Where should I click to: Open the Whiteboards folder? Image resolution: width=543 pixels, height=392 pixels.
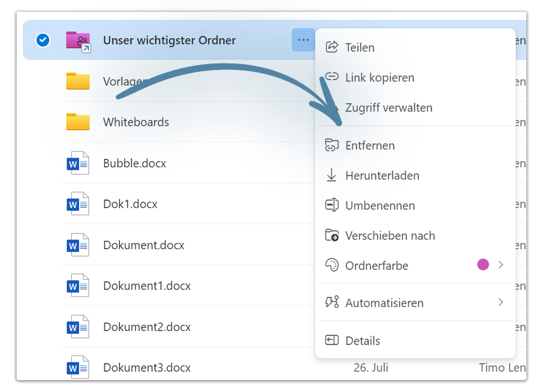coord(136,122)
